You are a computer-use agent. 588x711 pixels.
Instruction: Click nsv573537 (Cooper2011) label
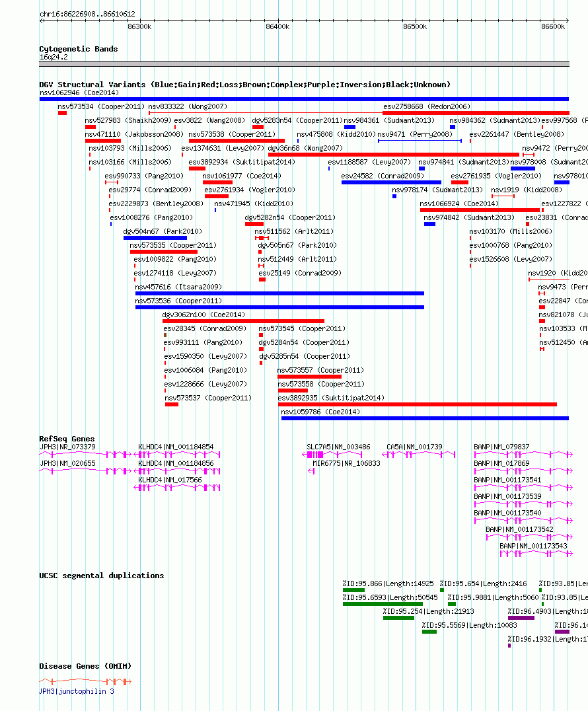point(208,398)
